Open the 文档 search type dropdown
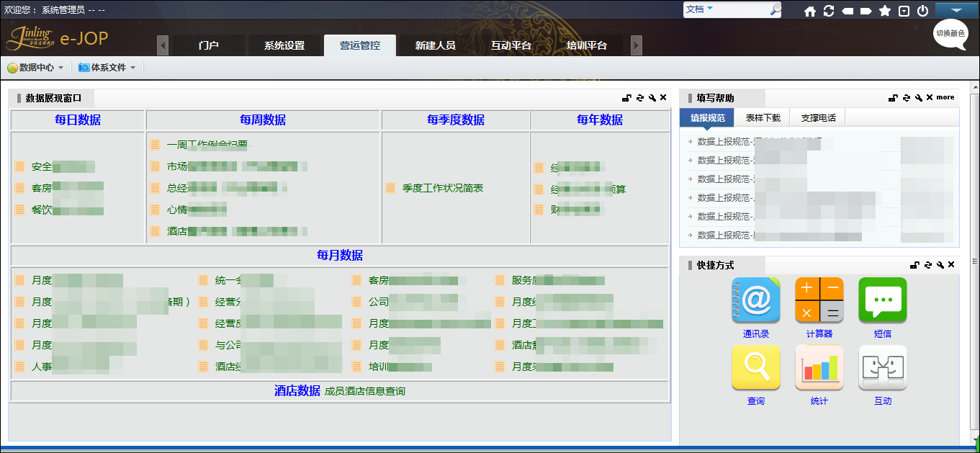 700,9
